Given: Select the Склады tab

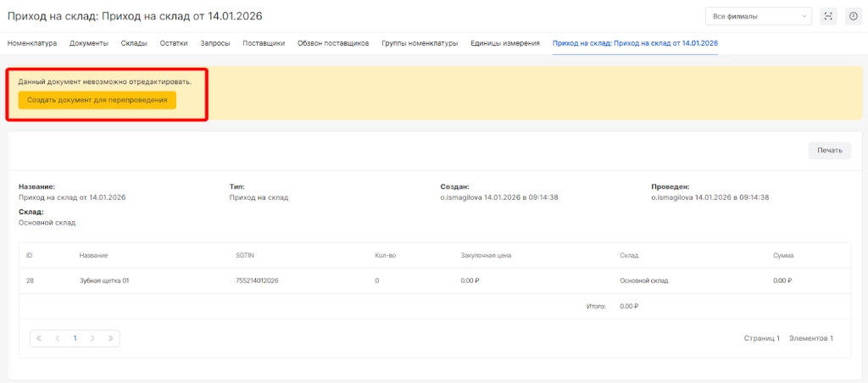Looking at the screenshot, I should tap(134, 42).
